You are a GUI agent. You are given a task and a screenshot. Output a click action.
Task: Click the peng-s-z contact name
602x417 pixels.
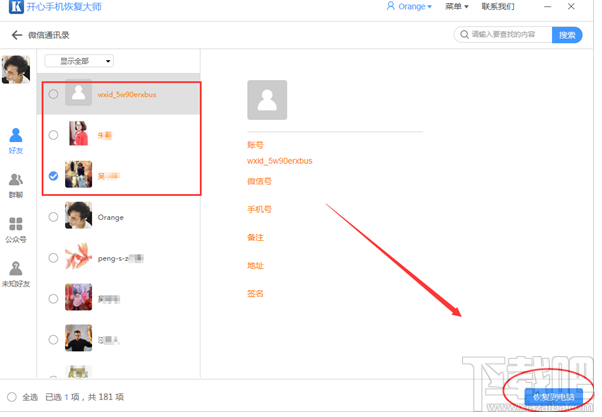coord(120,258)
